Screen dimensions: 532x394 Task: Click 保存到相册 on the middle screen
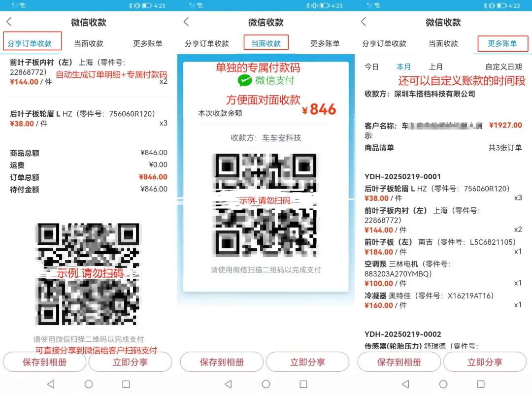[222, 362]
